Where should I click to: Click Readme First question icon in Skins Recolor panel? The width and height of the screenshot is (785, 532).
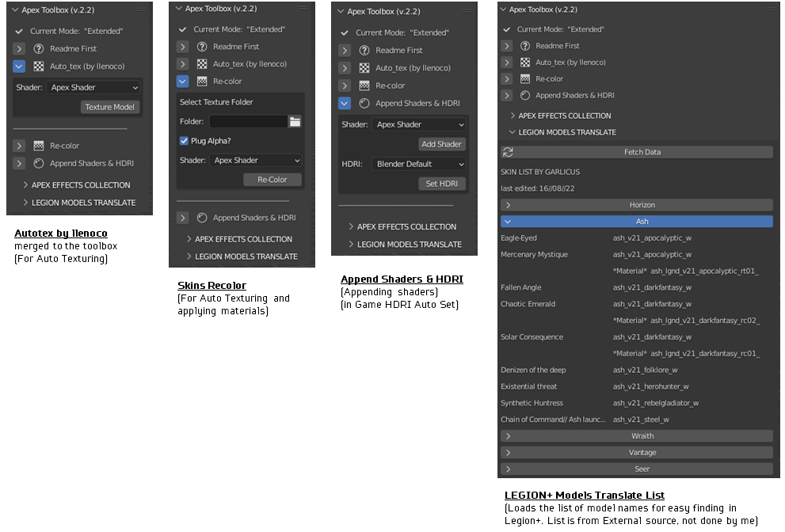pos(202,47)
